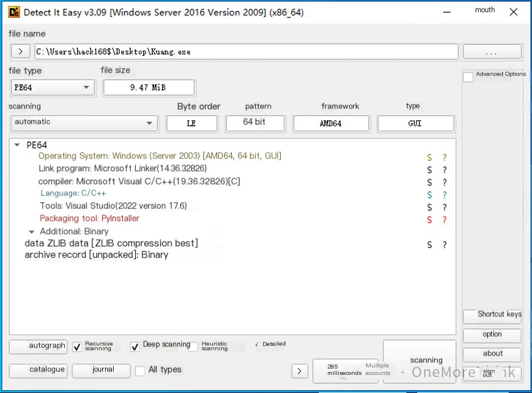Click the S icon on Operating System row
This screenshot has height=393, width=532.
pyautogui.click(x=430, y=157)
